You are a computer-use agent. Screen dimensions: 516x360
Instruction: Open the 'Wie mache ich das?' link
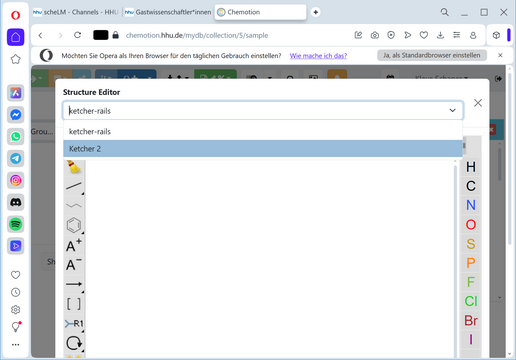coord(318,56)
